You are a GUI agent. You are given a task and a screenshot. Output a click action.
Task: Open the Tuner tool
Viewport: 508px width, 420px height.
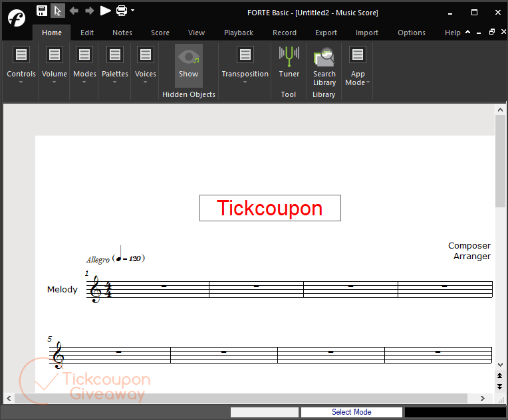(x=289, y=62)
